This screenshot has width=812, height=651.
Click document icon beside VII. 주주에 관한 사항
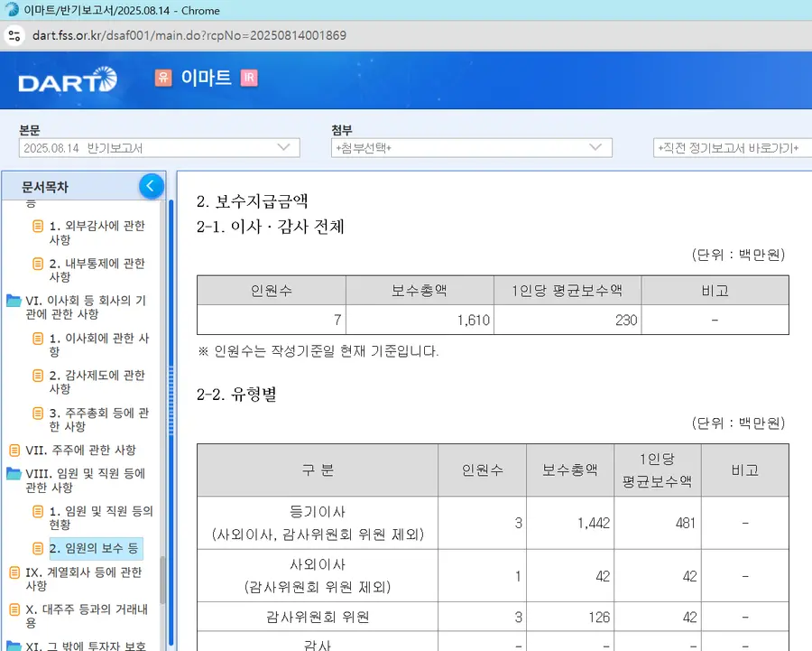click(14, 451)
